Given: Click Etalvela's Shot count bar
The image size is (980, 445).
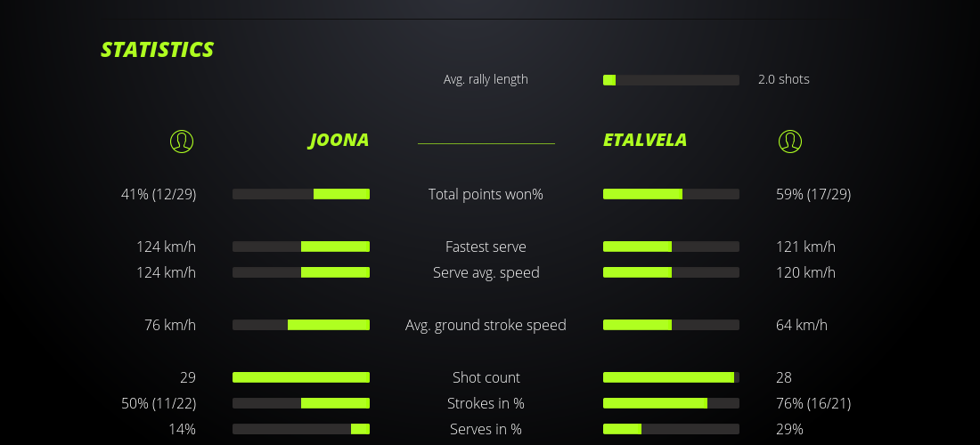Looking at the screenshot, I should 671,377.
